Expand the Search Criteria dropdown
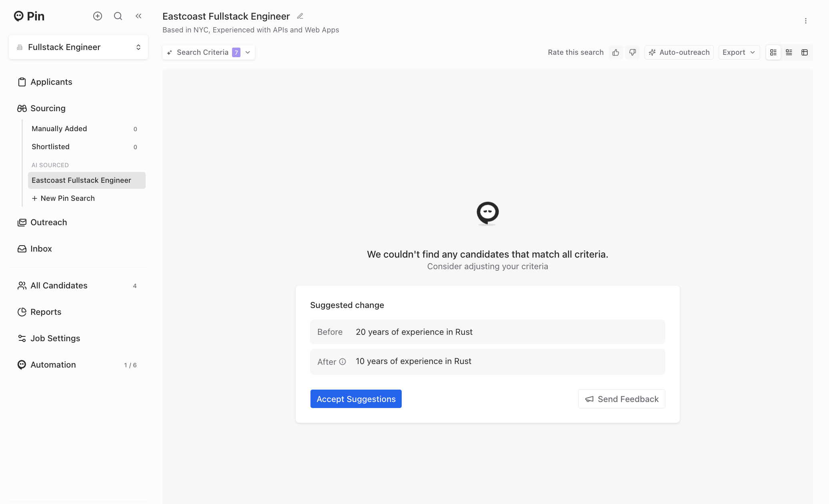 (x=208, y=52)
